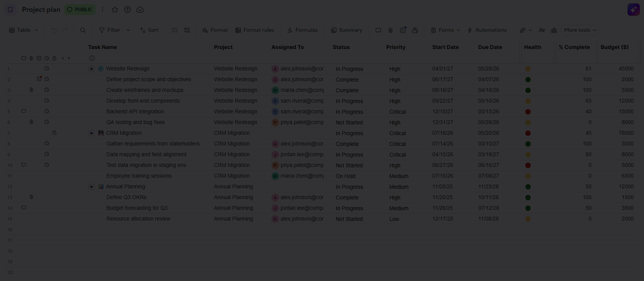
Task: Open the Formulas tool
Action: pos(302,30)
